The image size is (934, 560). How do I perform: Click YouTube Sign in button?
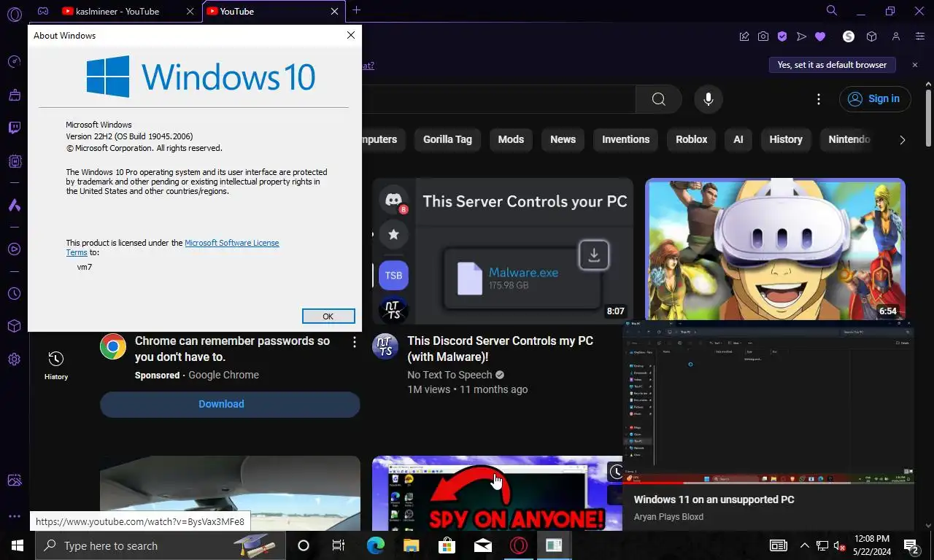(875, 99)
